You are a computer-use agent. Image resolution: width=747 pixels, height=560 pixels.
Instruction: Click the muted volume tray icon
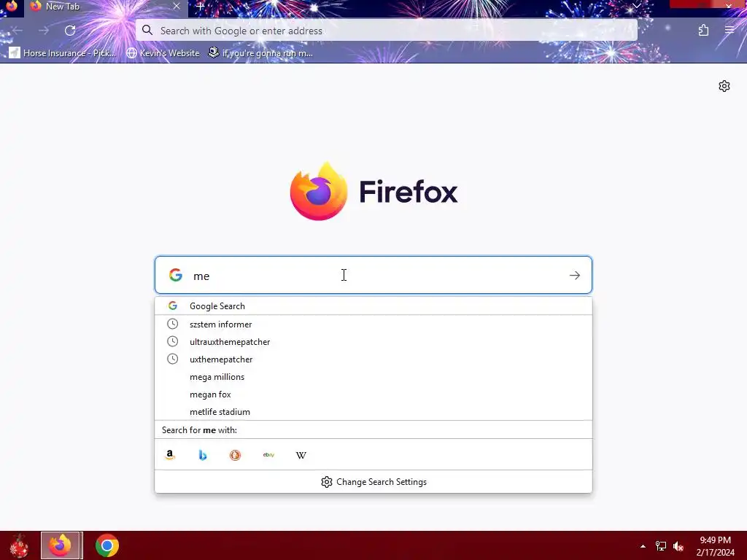[678, 546]
